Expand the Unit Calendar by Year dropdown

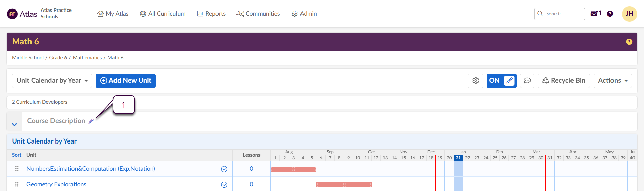[x=52, y=81]
